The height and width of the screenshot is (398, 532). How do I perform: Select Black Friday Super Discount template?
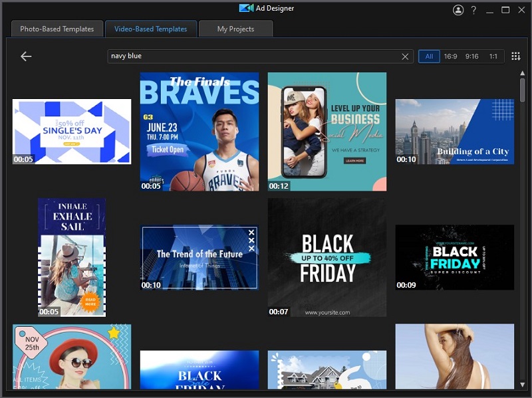[455, 257]
